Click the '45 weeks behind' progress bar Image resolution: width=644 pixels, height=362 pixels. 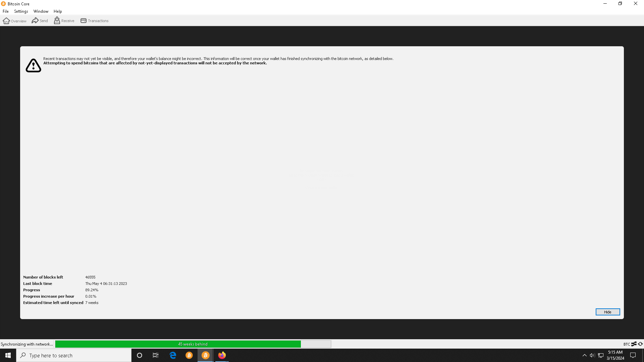(x=193, y=344)
